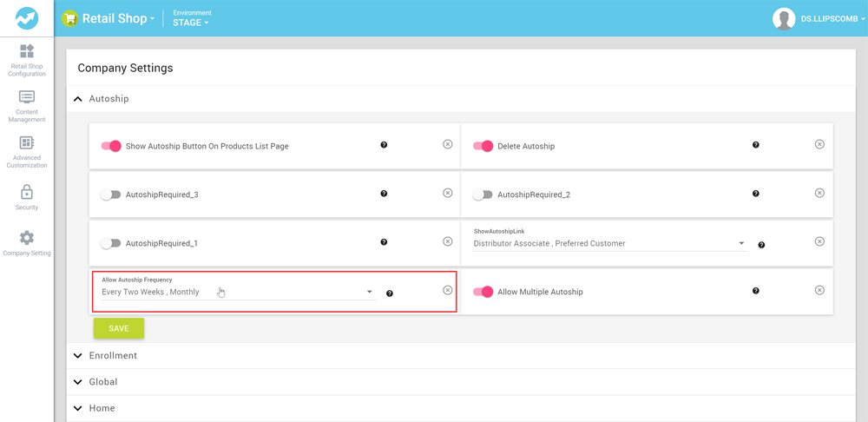Screen dimensions: 868x422
Task: Click the green SAVE button
Action: [x=119, y=328]
